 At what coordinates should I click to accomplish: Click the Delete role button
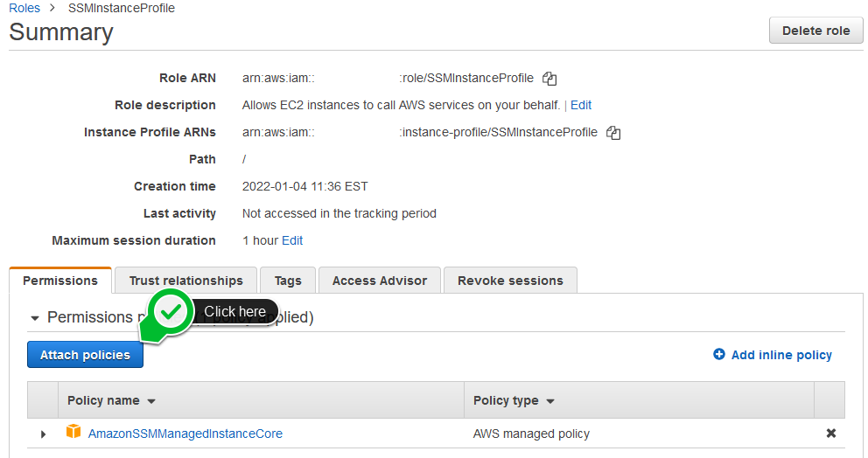(816, 31)
